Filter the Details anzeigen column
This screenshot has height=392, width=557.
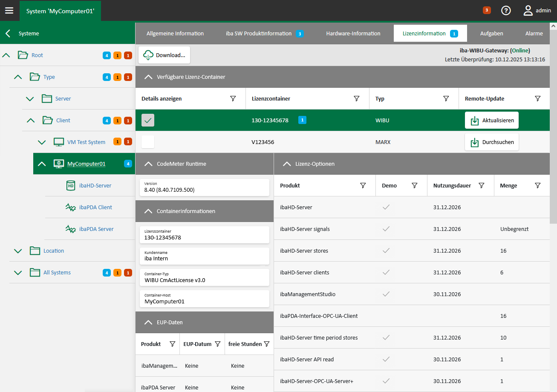click(x=233, y=98)
